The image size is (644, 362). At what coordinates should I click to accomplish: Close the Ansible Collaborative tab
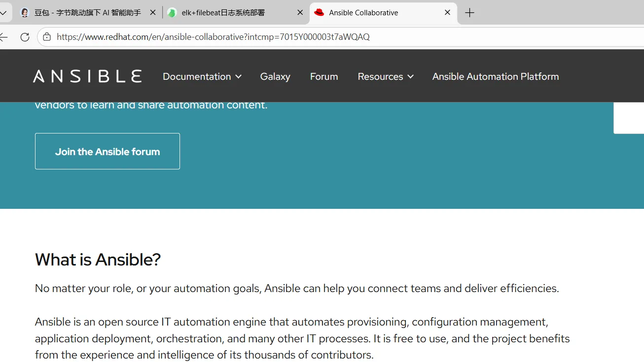(x=447, y=12)
